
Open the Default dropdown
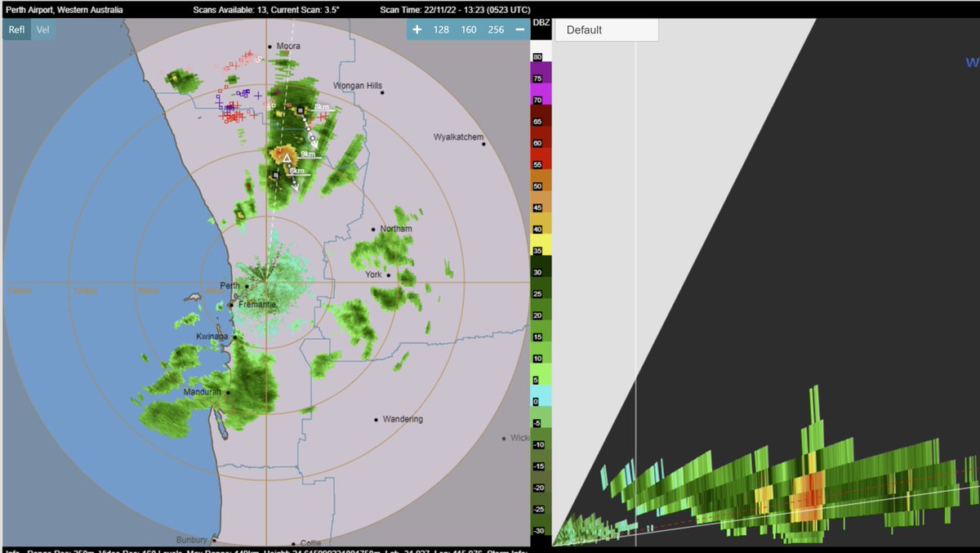coord(607,30)
